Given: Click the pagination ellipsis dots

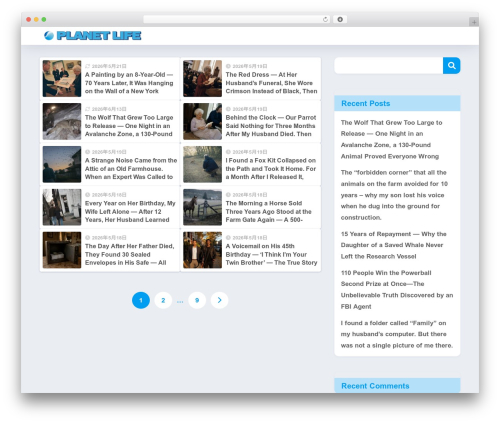Looking at the screenshot, I should (180, 301).
